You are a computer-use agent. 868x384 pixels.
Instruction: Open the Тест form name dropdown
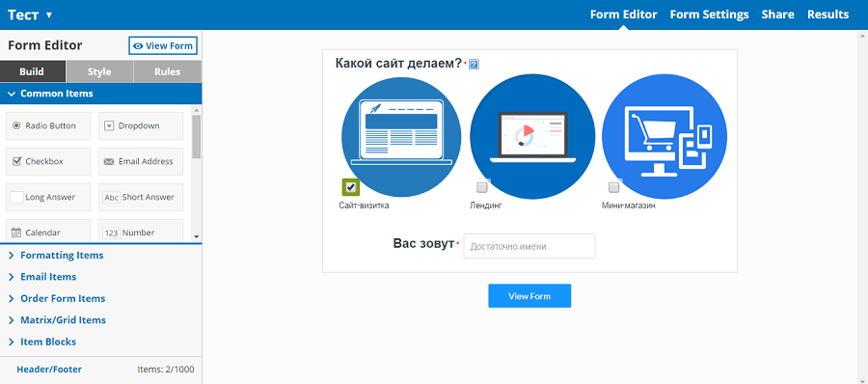30,15
